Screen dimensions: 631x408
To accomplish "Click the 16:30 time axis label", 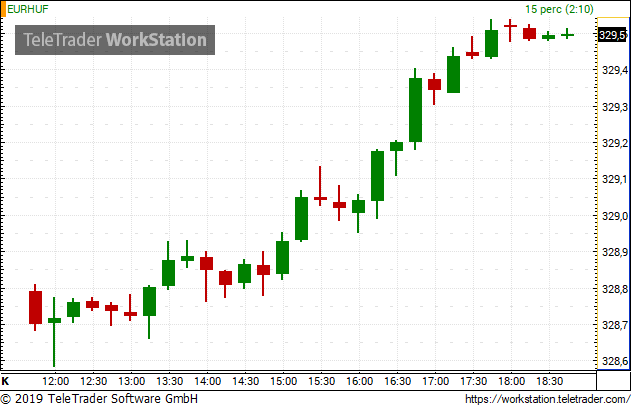I will tap(398, 381).
